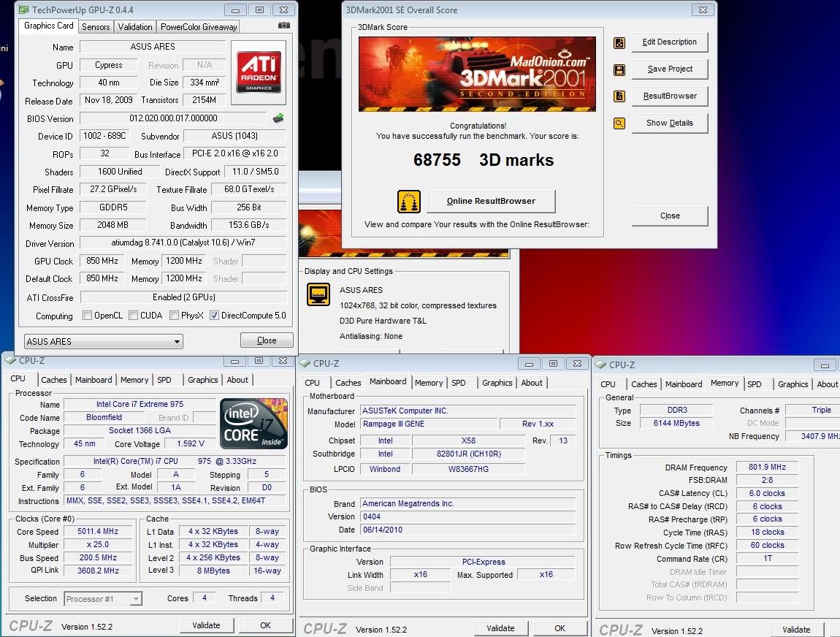Click the Bandwidth value 153.6 GB/s
The height and width of the screenshot is (637, 840).
248,225
